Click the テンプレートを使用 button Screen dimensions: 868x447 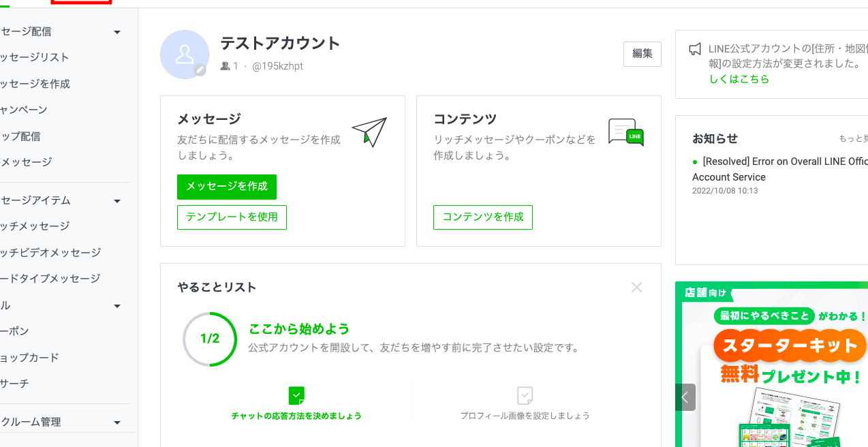coord(232,217)
